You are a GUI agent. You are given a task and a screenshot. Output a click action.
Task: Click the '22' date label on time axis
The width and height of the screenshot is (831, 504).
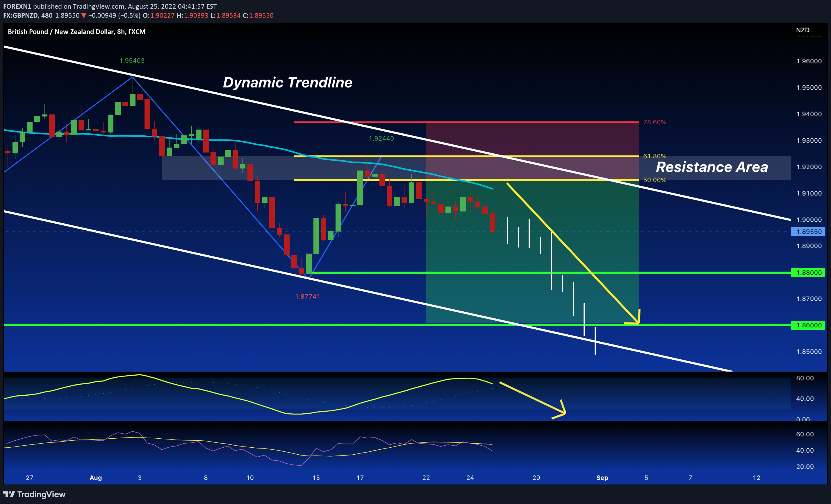click(426, 478)
